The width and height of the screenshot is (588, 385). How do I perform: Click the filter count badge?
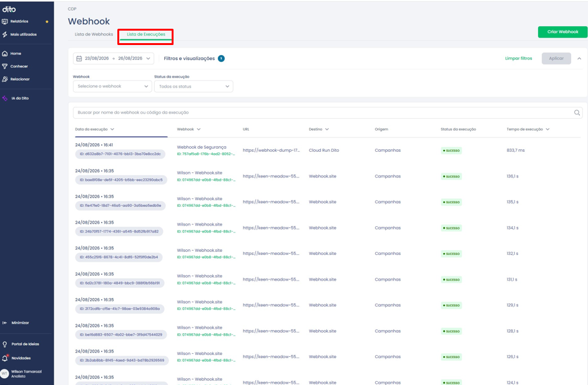pos(221,59)
